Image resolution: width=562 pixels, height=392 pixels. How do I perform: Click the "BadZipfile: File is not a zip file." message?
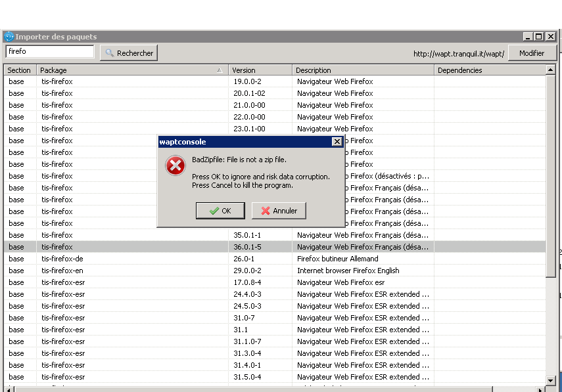point(239,160)
